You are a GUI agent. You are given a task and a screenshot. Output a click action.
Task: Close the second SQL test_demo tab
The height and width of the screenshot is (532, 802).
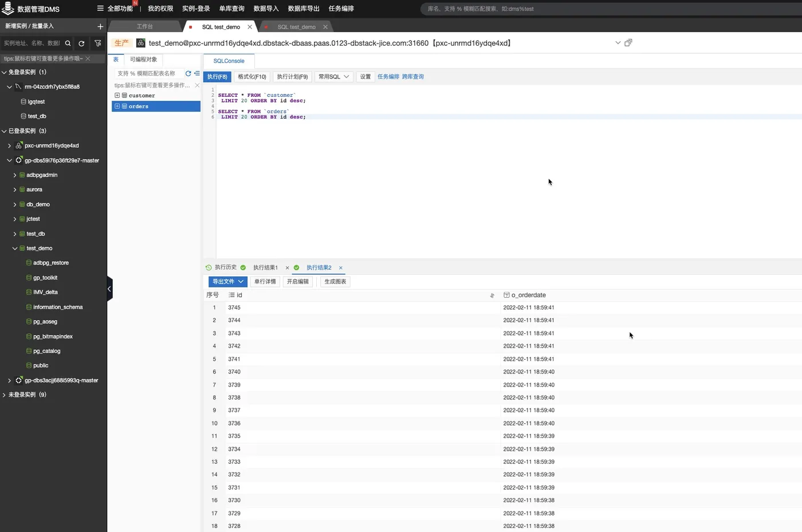point(325,27)
